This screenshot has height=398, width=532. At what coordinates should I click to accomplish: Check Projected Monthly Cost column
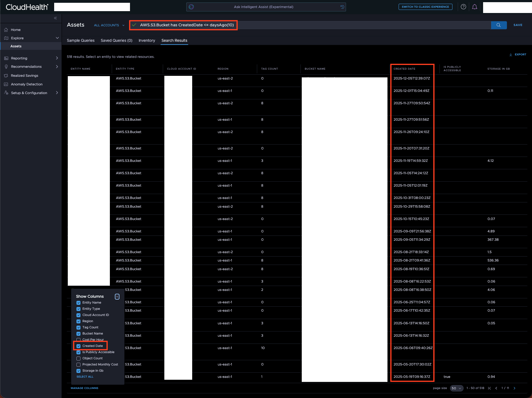79,365
